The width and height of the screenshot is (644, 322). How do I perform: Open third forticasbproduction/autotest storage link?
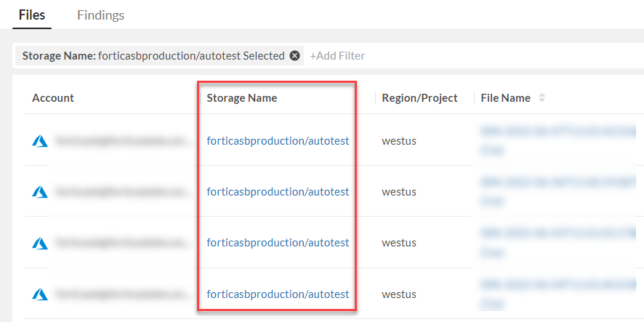pyautogui.click(x=278, y=243)
